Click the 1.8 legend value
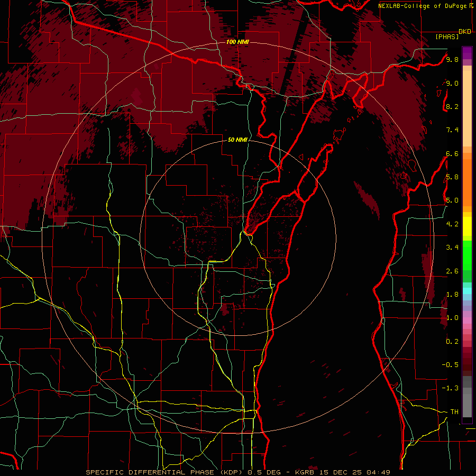Screen dimensions: 476x476 click(x=452, y=295)
